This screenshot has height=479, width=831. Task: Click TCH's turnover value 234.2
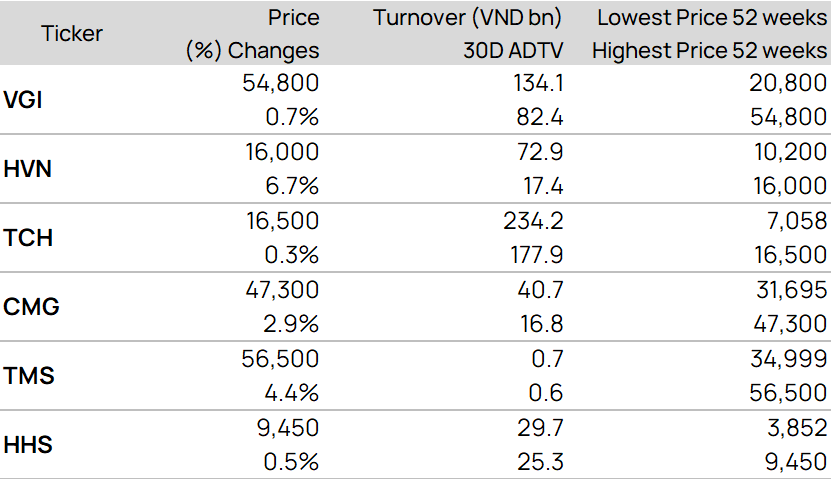[533, 221]
